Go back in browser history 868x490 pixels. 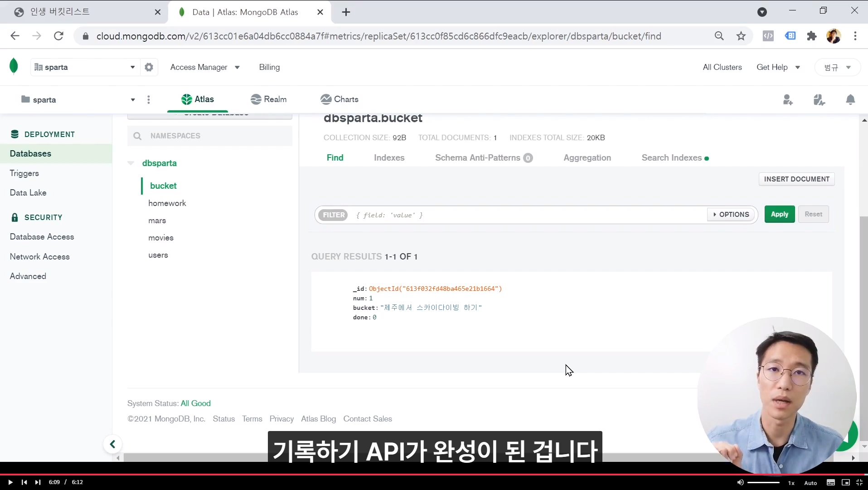15,36
